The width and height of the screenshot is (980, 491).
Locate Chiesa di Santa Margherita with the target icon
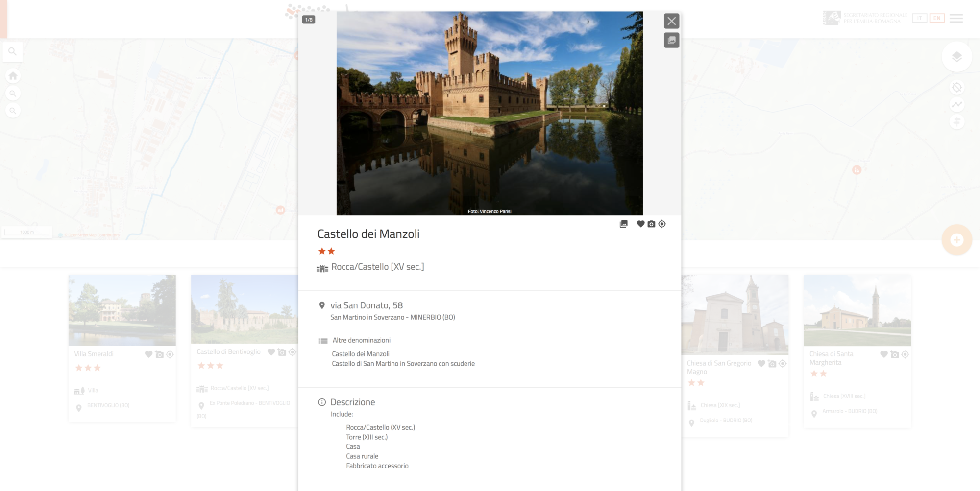(906, 354)
